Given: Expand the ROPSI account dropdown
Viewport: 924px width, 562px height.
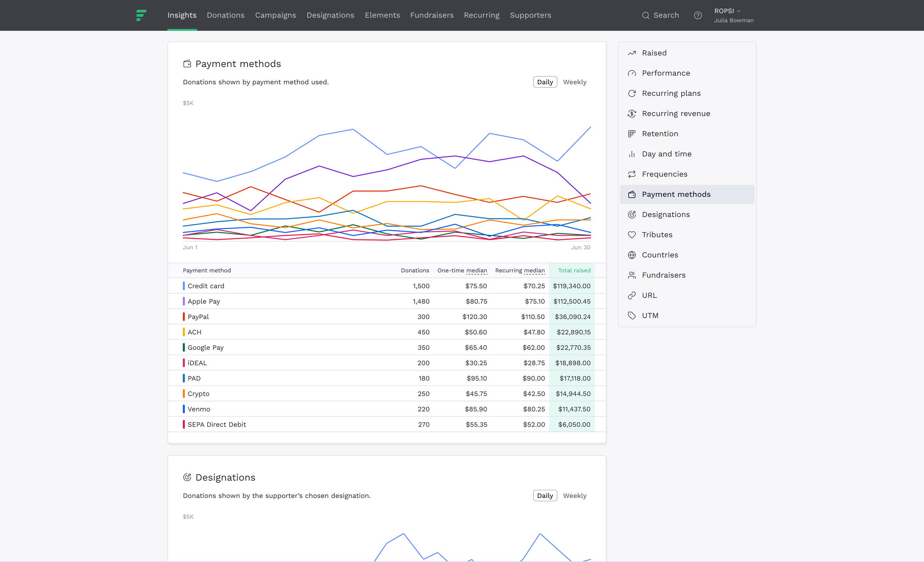Looking at the screenshot, I should tap(727, 11).
